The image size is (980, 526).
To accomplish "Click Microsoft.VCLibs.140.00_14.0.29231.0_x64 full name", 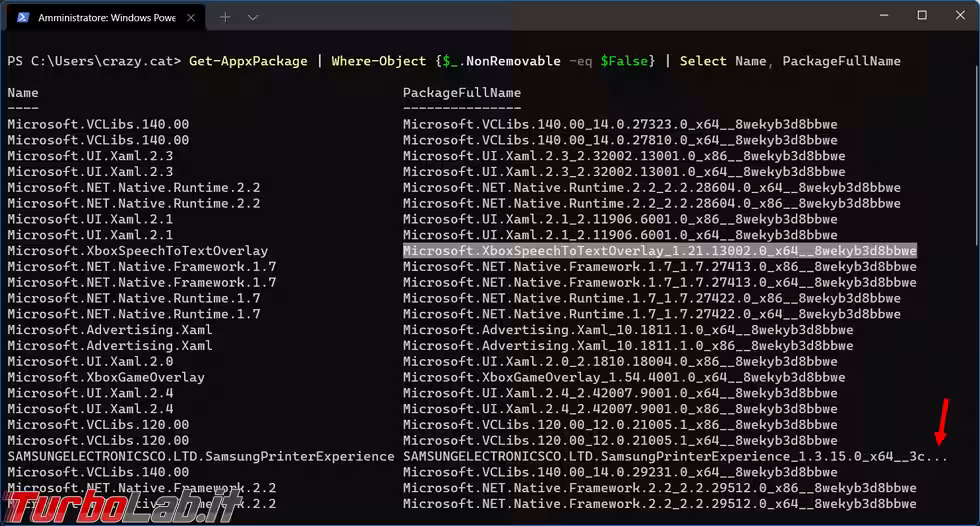I will (620, 472).
